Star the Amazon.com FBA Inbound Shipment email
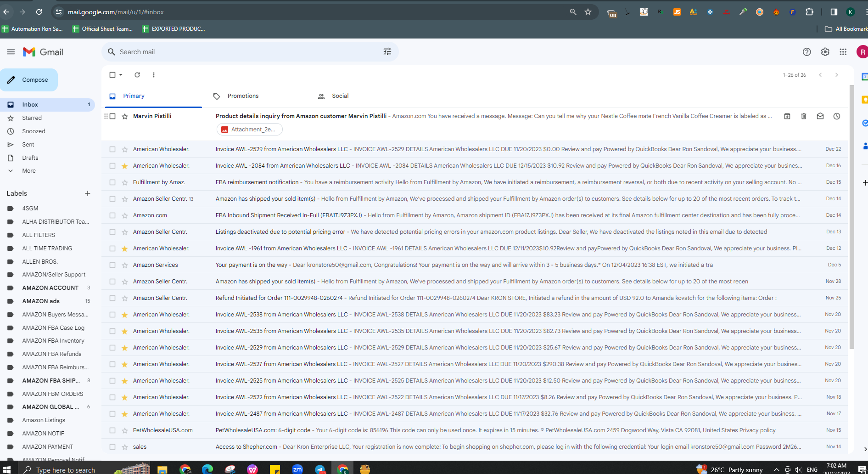Image resolution: width=868 pixels, height=474 pixels. point(124,215)
